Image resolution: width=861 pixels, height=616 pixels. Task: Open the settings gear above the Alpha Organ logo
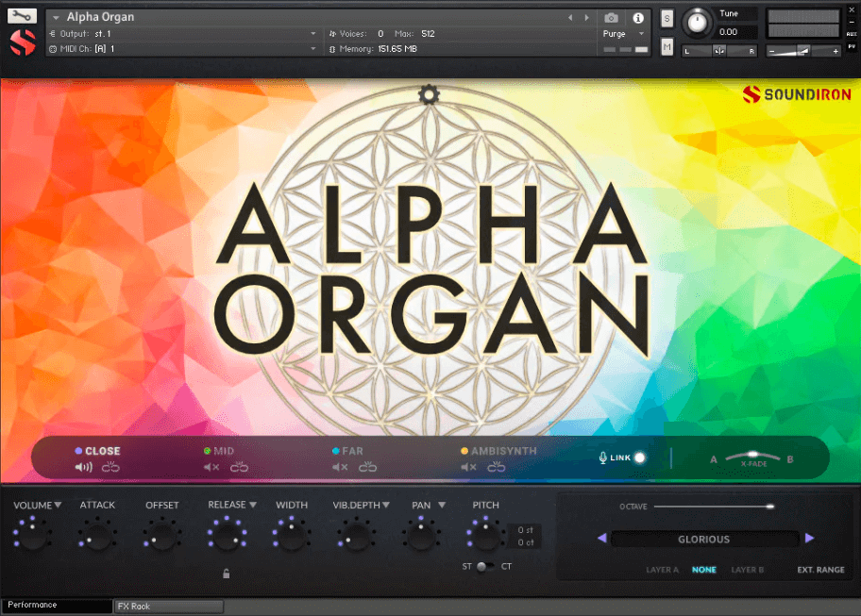click(x=430, y=93)
